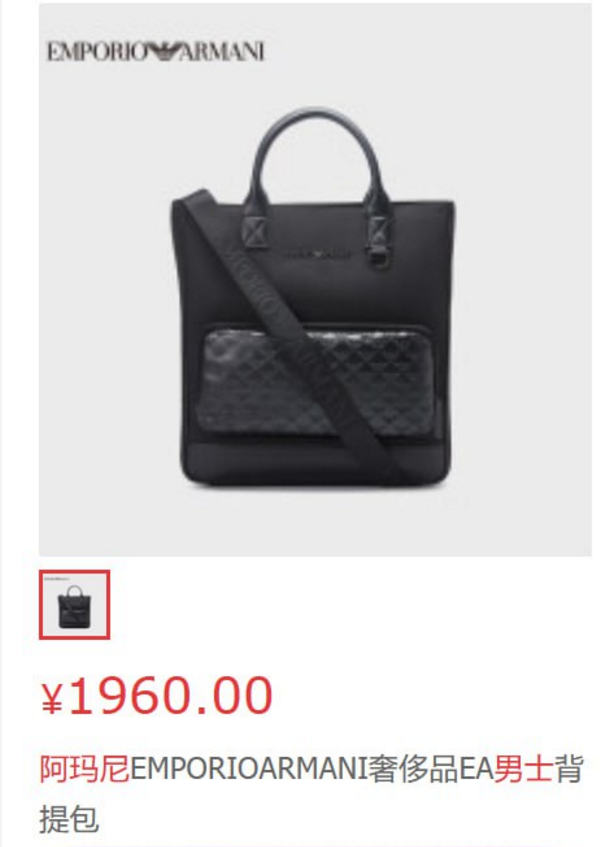Click the red 男士 keyword in title
600x847 pixels.
pyautogui.click(x=524, y=769)
